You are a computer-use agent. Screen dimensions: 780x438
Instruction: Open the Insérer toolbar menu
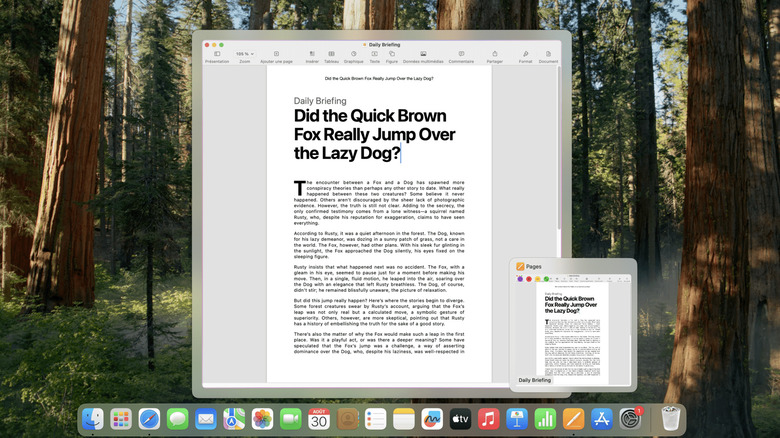click(x=312, y=57)
